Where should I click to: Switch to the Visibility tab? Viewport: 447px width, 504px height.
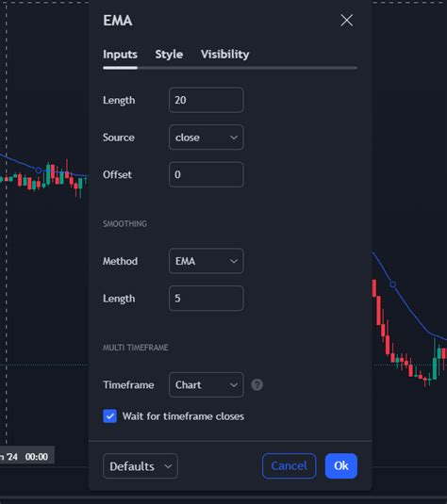[x=225, y=55]
